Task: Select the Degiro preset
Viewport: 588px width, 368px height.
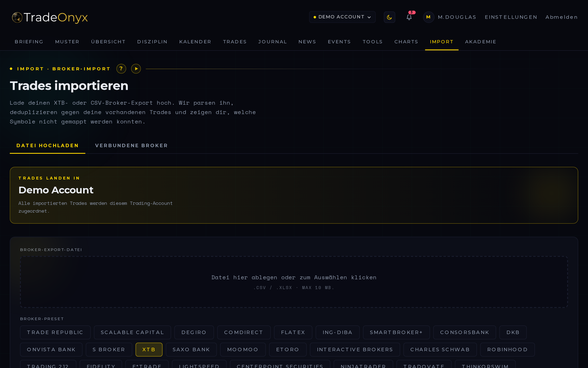Action: point(194,332)
